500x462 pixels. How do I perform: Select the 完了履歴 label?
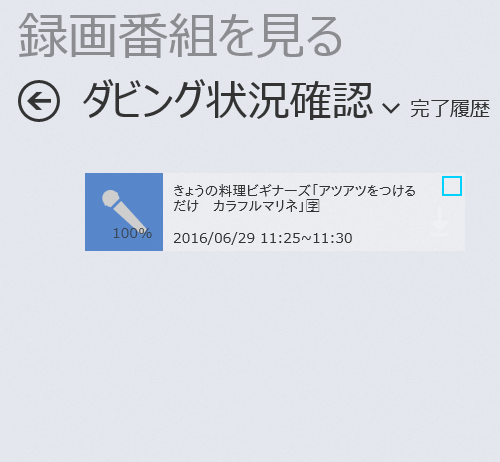tap(450, 109)
